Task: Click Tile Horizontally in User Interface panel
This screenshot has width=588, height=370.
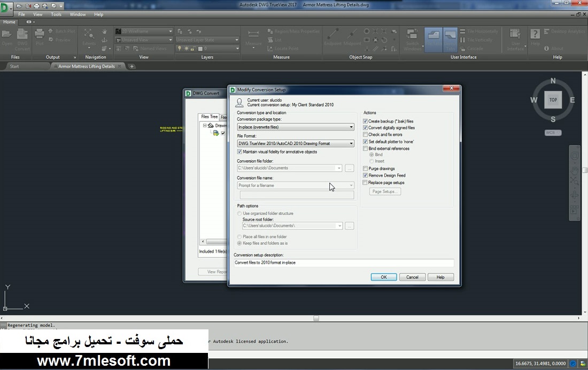Action: point(479,31)
